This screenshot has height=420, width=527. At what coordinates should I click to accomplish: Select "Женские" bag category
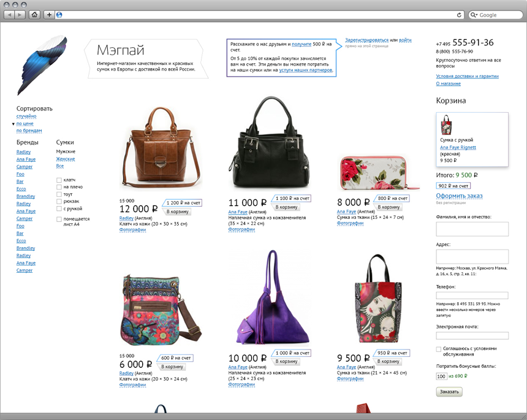[x=66, y=159]
